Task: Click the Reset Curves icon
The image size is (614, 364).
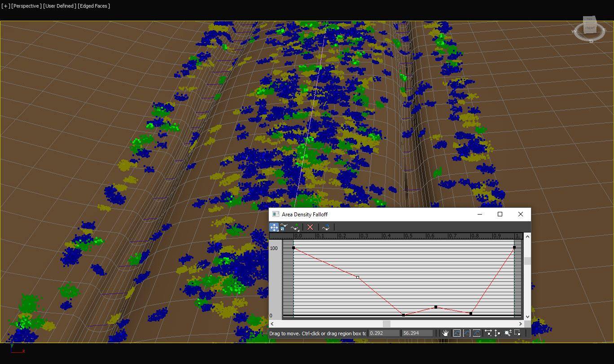Action: 326,227
